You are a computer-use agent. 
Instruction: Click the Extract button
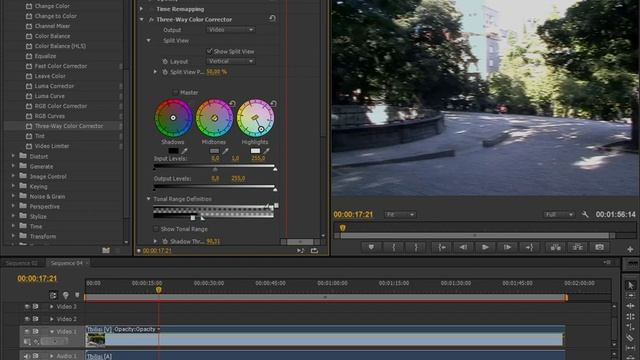coord(578,247)
